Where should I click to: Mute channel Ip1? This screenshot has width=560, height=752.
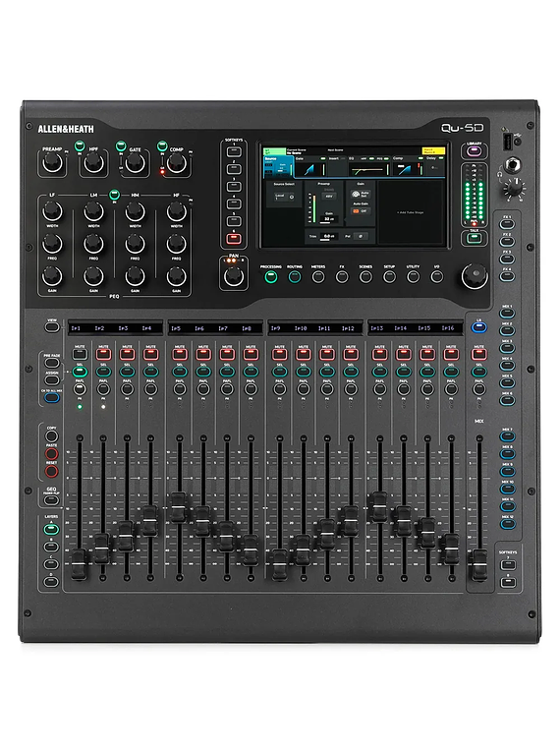point(80,355)
